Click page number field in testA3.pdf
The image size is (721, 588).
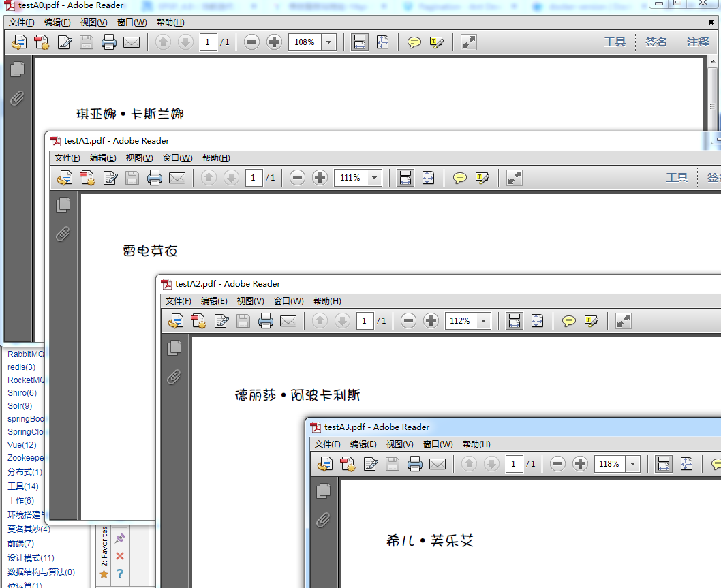point(514,464)
